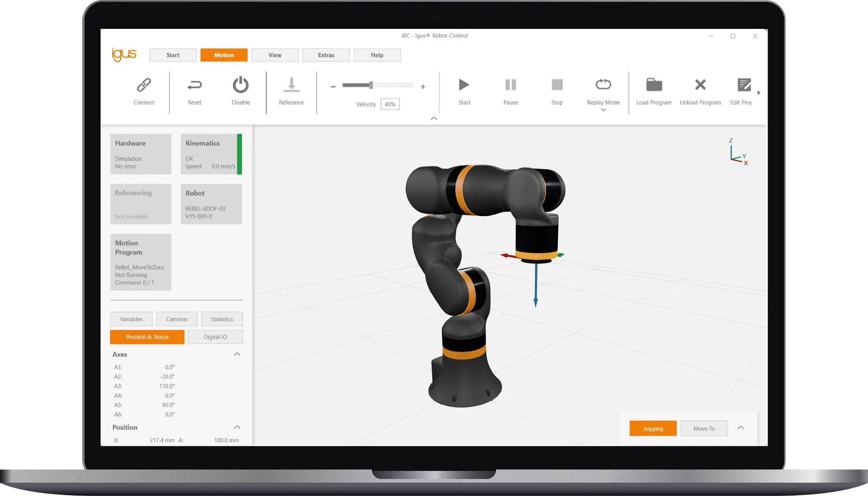Pause the running program
This screenshot has height=496, width=868.
coord(511,85)
